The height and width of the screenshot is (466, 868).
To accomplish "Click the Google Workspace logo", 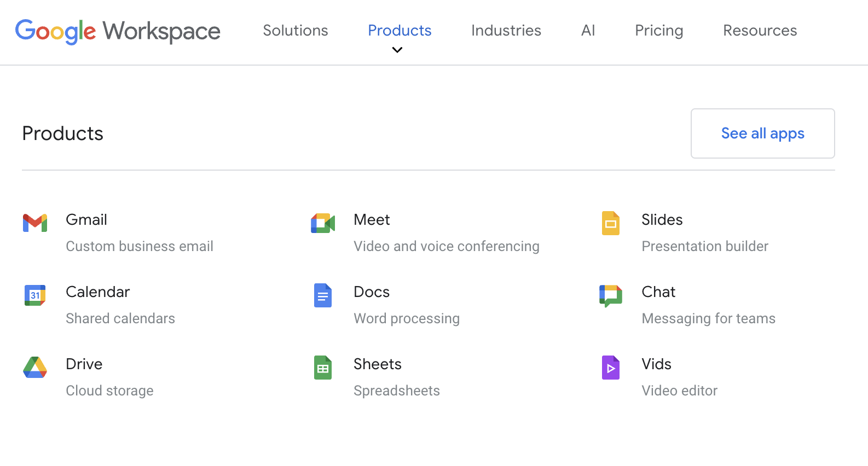I will [118, 31].
